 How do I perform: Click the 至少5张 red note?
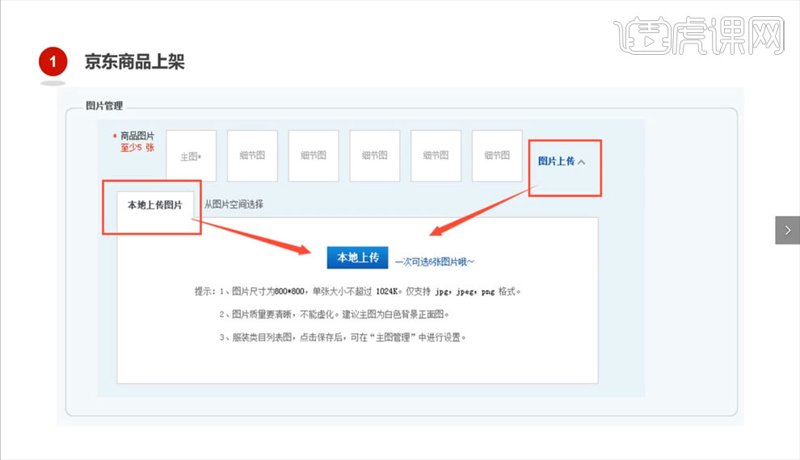pyautogui.click(x=137, y=147)
